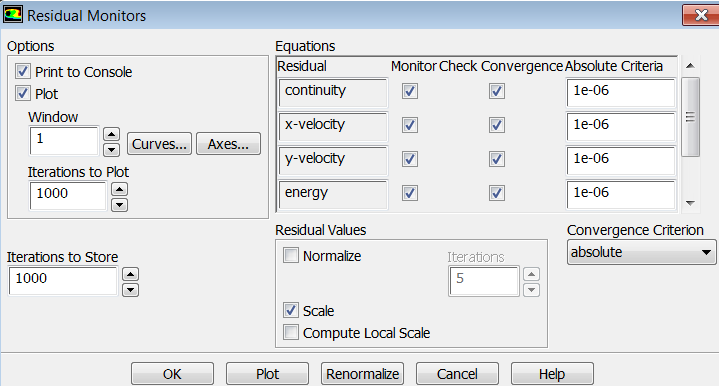Toggle Check Convergence for y-velocity
Image resolution: width=719 pixels, height=386 pixels.
pyautogui.click(x=497, y=159)
